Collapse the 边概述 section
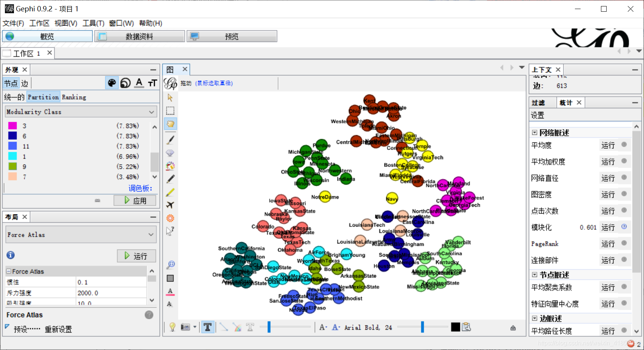 point(535,319)
